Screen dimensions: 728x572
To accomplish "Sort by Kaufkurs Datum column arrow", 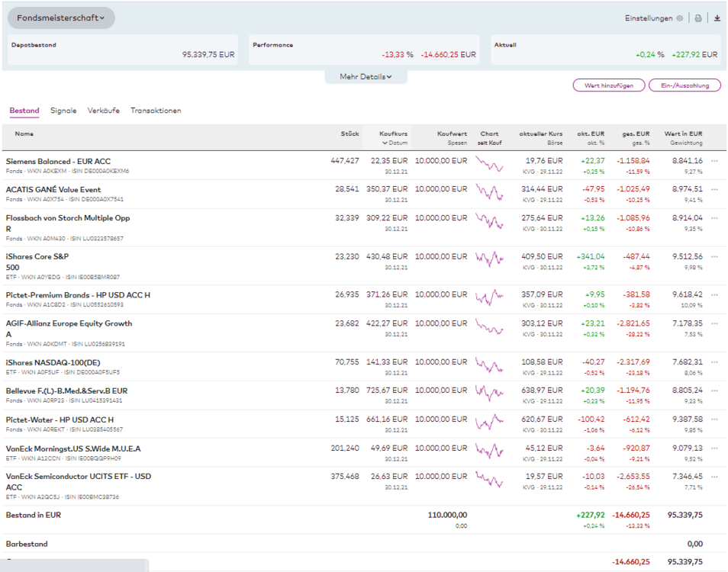I will coord(385,143).
